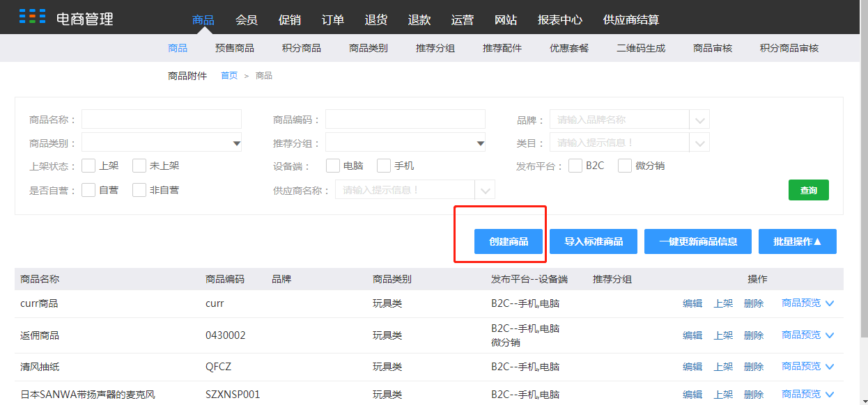Switch to the 会员 top menu
Screen dimensions: 868x405
pos(247,20)
